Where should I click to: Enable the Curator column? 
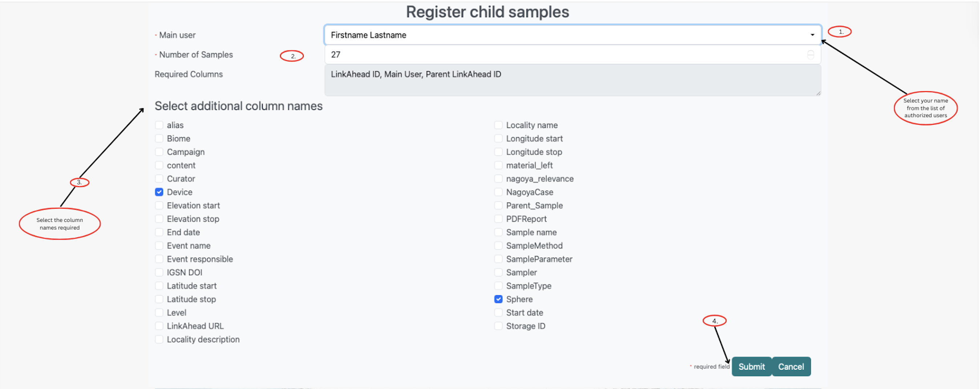point(159,179)
